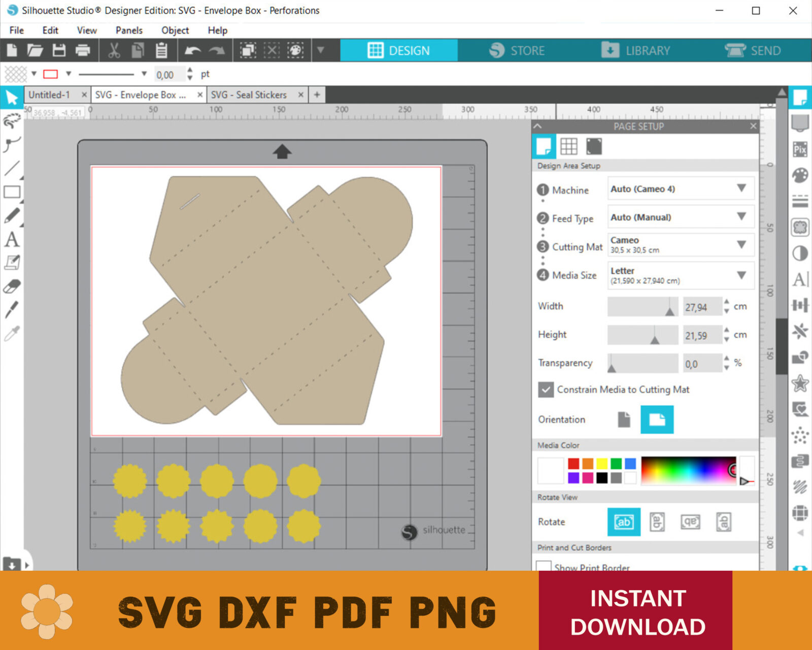Click the Print icon in the toolbar

pyautogui.click(x=83, y=50)
